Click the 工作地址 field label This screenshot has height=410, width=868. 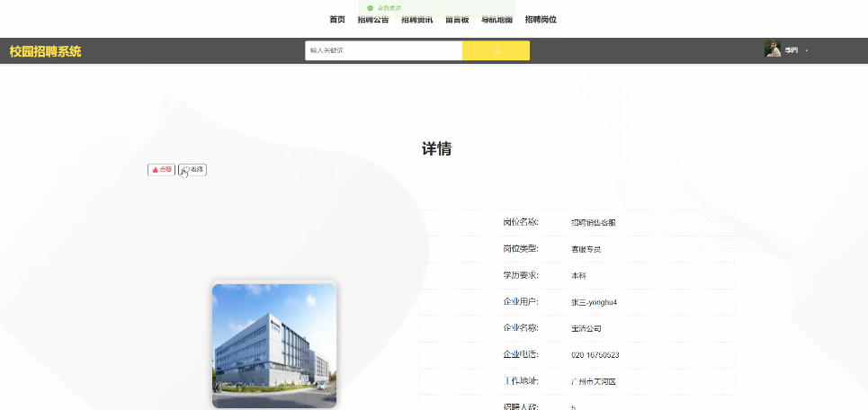pyautogui.click(x=521, y=381)
